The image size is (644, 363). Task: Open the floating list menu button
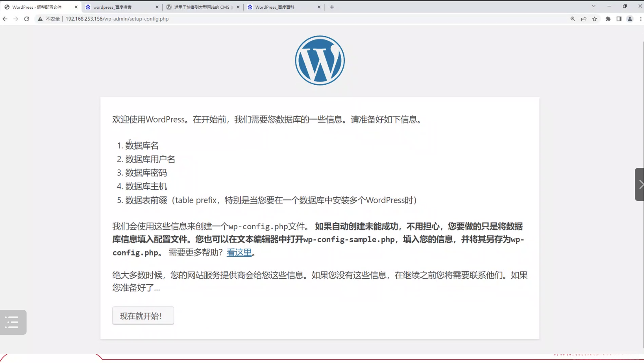pos(13,322)
